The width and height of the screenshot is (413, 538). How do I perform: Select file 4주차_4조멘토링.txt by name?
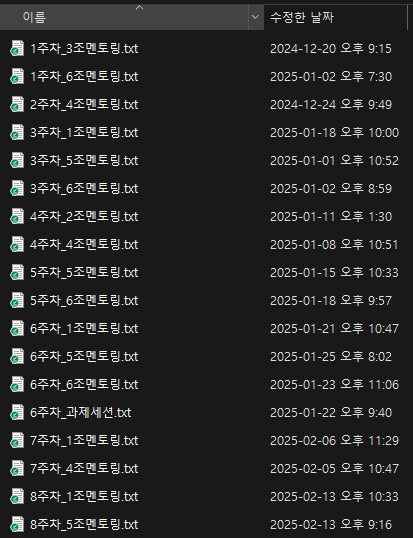tap(84, 244)
